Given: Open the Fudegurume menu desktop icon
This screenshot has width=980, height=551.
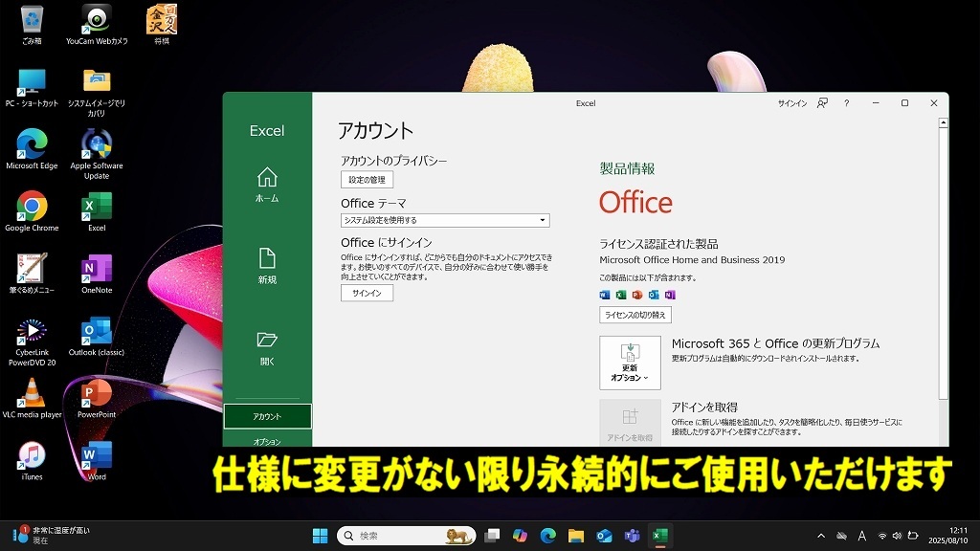Looking at the screenshot, I should tap(32, 275).
